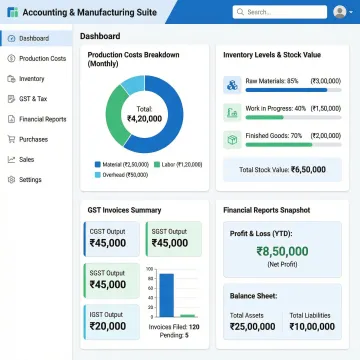Click the GST & Tax sidebar icon
The height and width of the screenshot is (360, 360).
(x=11, y=99)
